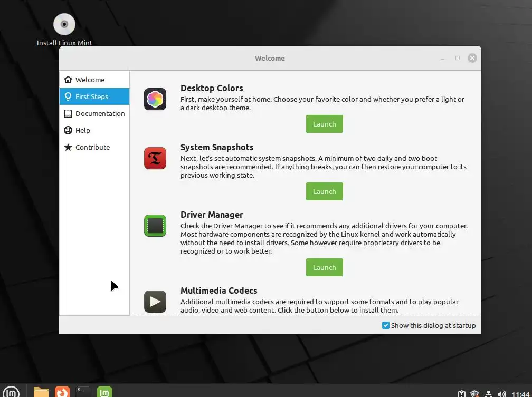Launch the Desktop Colors tool
The image size is (532, 397).
(x=325, y=124)
